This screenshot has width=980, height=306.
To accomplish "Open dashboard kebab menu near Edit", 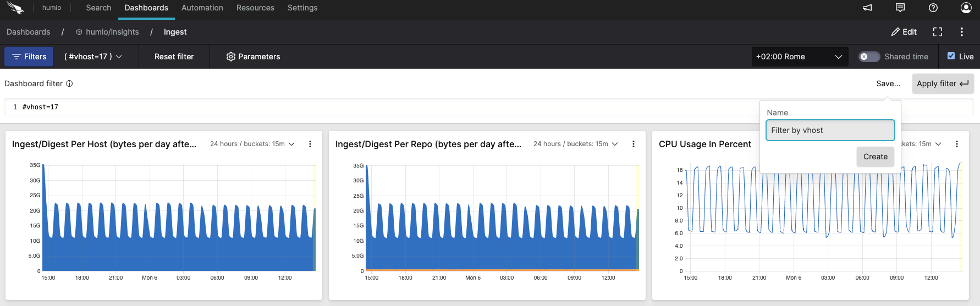I will 962,32.
